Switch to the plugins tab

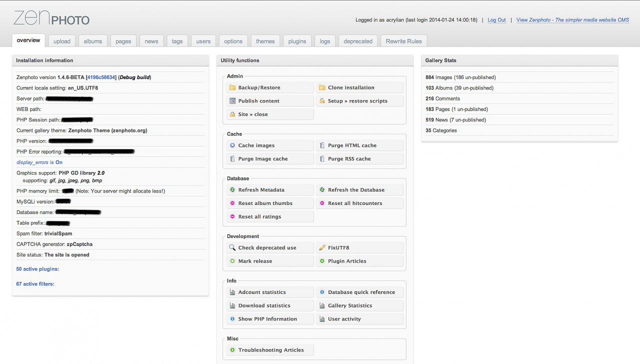297,41
